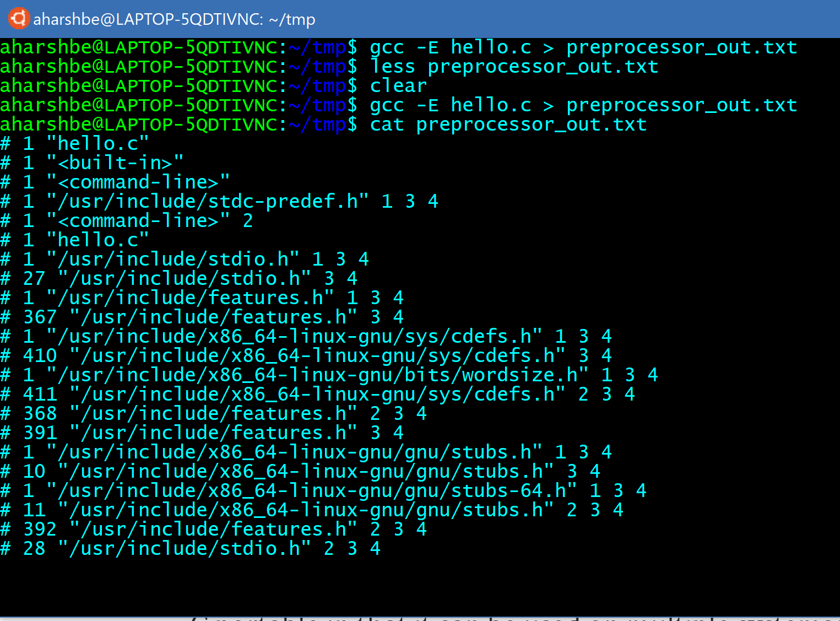Screen dimensions: 840x621
Task: Click line 27 of /usr/include/stdio.h
Action: 179,279
